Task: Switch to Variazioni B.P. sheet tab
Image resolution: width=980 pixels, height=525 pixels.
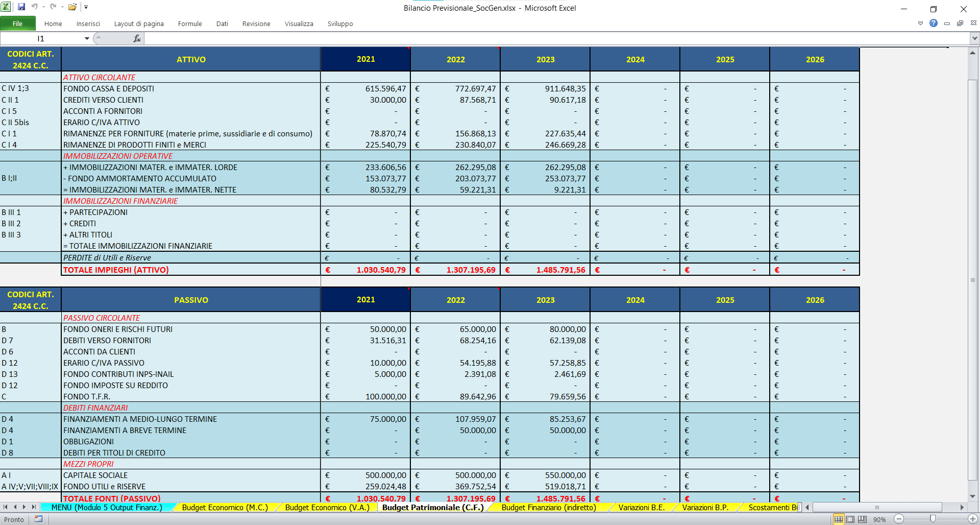Action: (x=705, y=507)
